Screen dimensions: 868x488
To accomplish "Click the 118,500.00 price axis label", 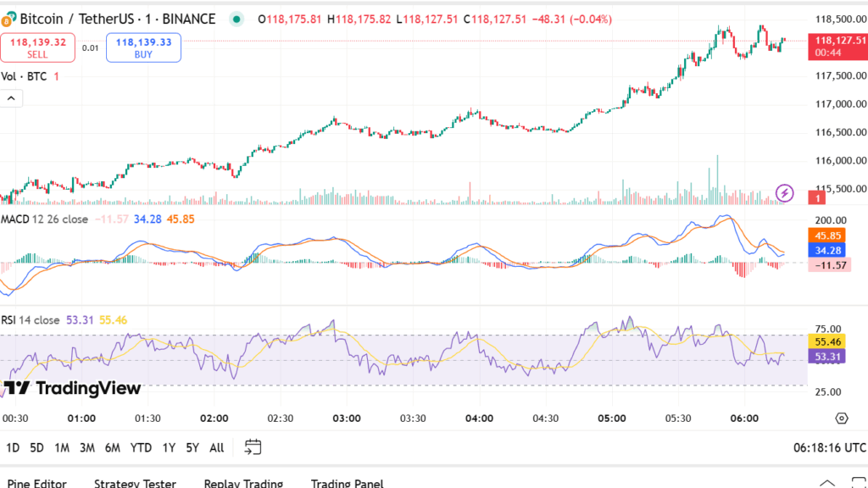I will coord(840,19).
